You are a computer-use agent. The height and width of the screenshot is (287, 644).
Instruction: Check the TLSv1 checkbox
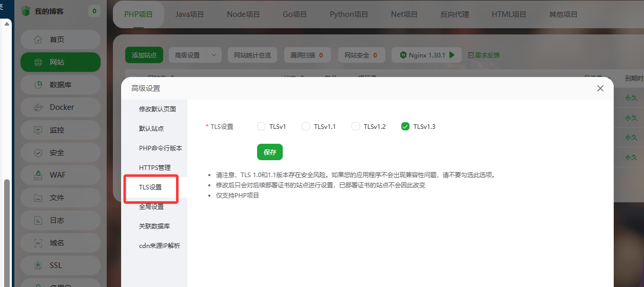click(261, 126)
